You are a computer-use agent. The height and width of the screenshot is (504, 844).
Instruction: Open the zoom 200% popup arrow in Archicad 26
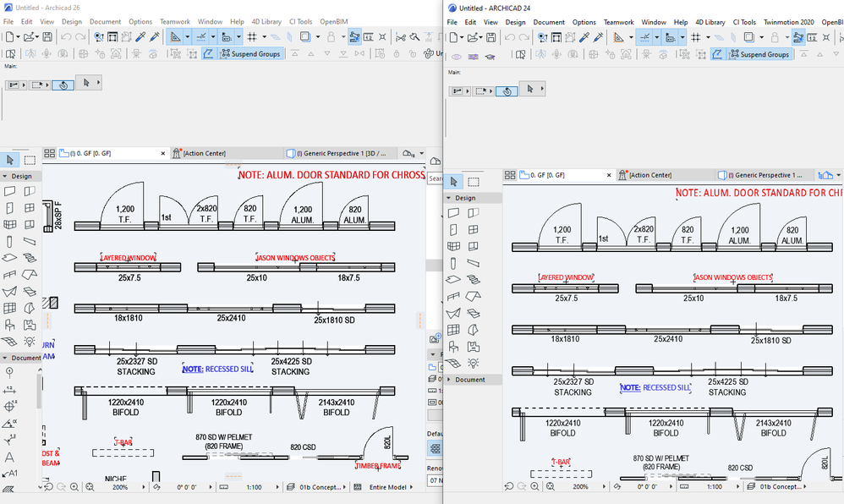(x=144, y=487)
